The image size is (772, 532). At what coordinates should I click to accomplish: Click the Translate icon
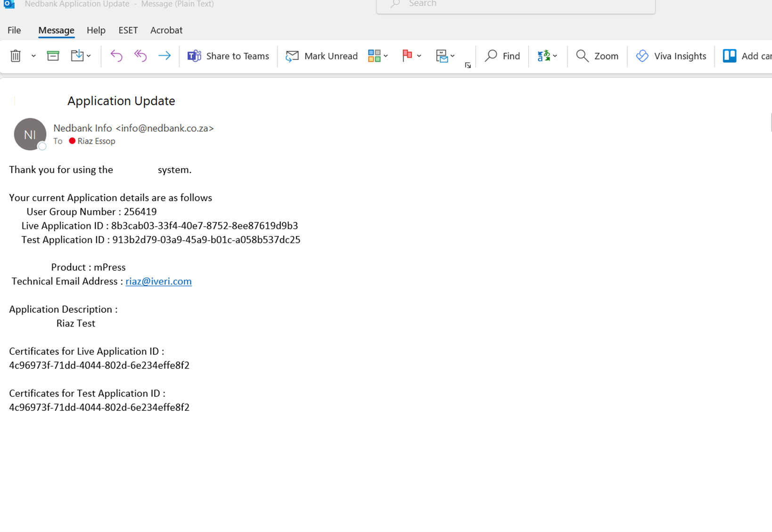click(544, 56)
